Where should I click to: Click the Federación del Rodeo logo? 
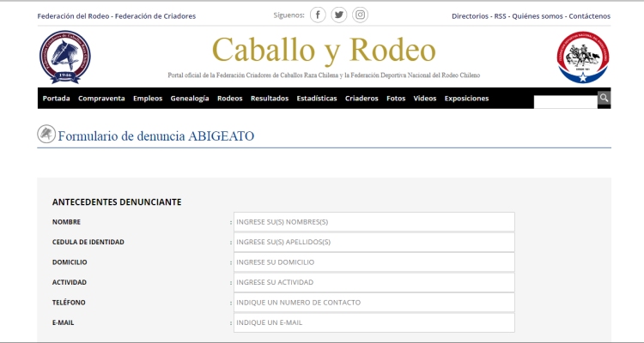583,57
